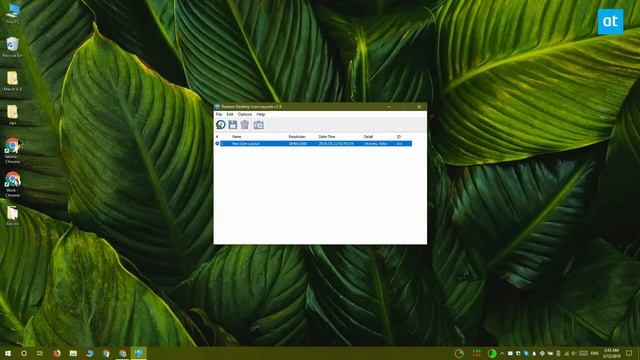Open the Action Center notification icon
640x360 pixels.
coord(629,353)
